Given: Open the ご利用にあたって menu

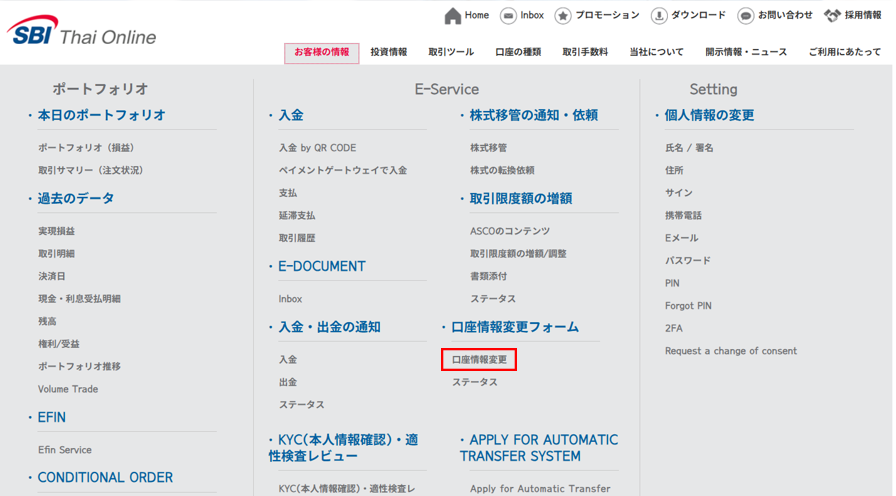Looking at the screenshot, I should pyautogui.click(x=845, y=52).
